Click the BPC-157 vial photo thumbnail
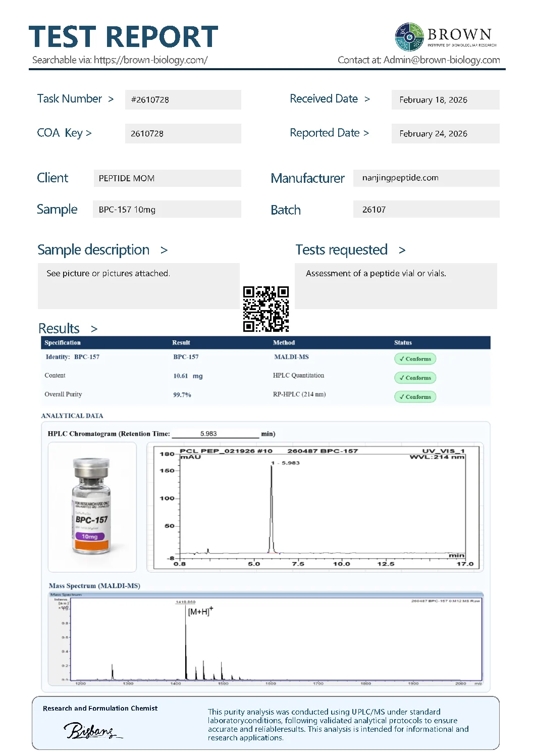Image resolution: width=534 pixels, height=756 pixels. [x=92, y=507]
